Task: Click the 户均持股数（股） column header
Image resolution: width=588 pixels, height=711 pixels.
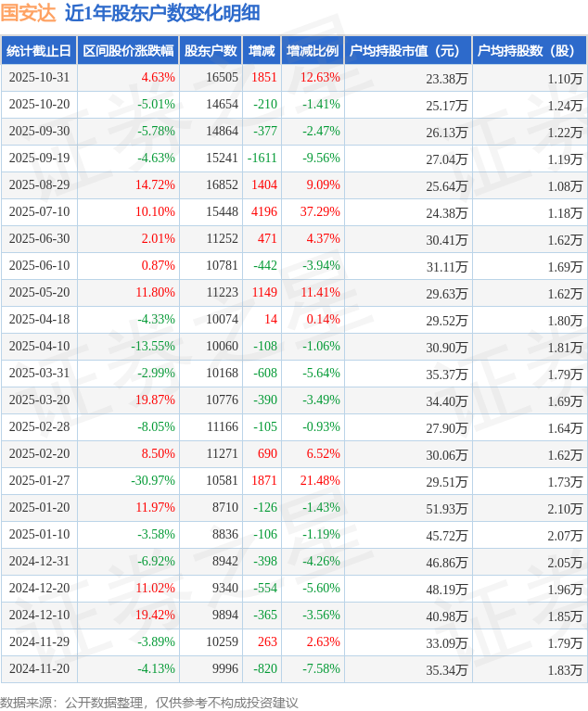Action: click(x=529, y=51)
